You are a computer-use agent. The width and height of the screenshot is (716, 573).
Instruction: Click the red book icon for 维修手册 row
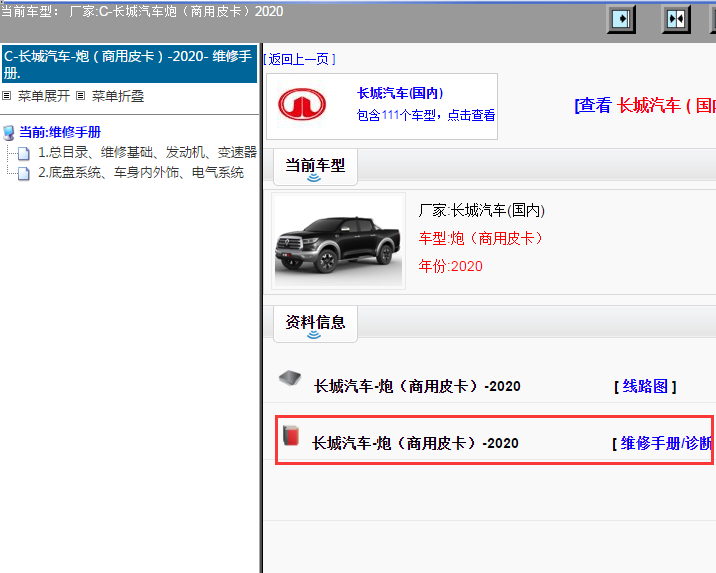tap(291, 435)
